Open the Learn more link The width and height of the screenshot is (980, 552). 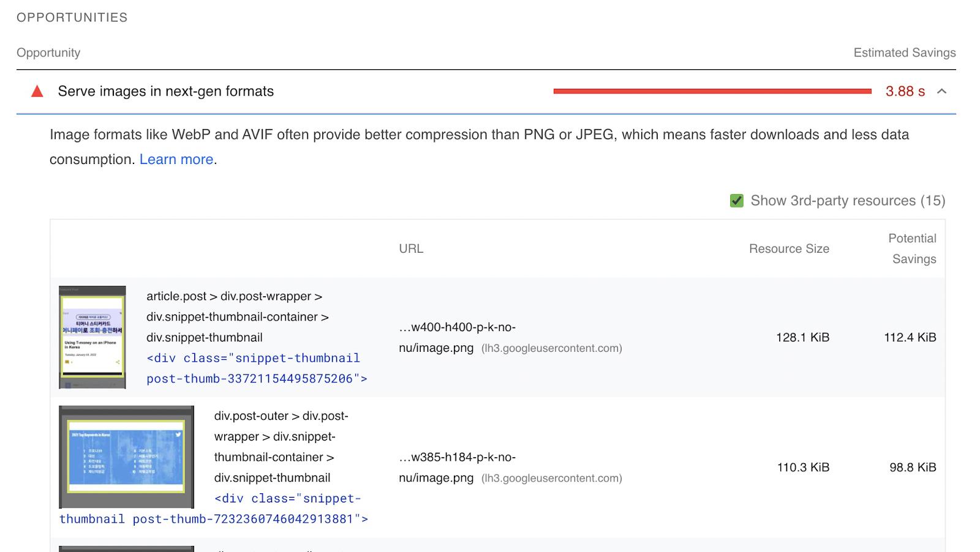pyautogui.click(x=176, y=159)
